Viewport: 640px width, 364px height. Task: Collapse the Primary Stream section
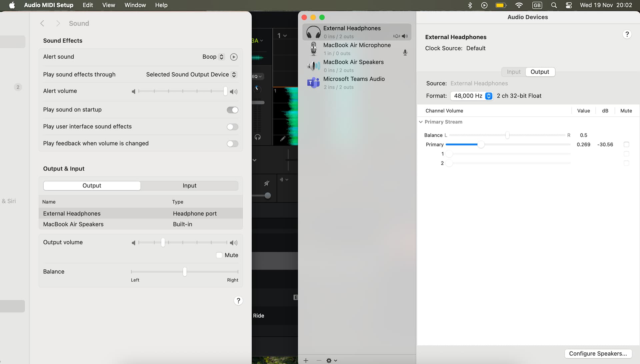(x=421, y=122)
